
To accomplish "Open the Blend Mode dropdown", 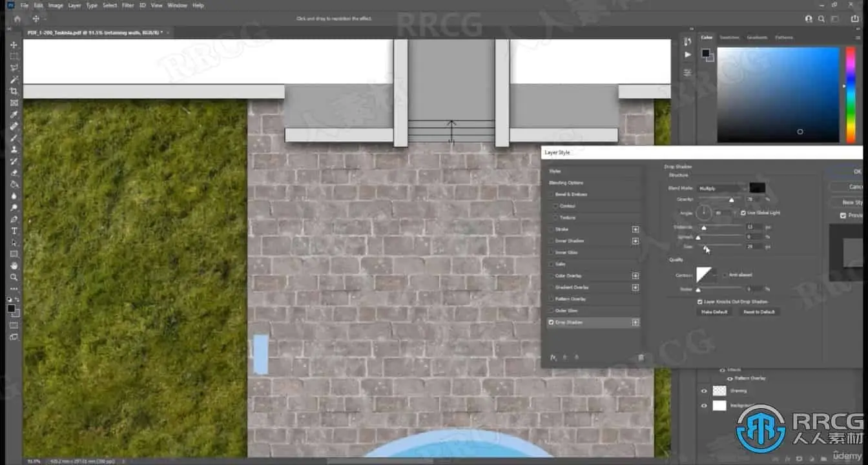I will [722, 188].
